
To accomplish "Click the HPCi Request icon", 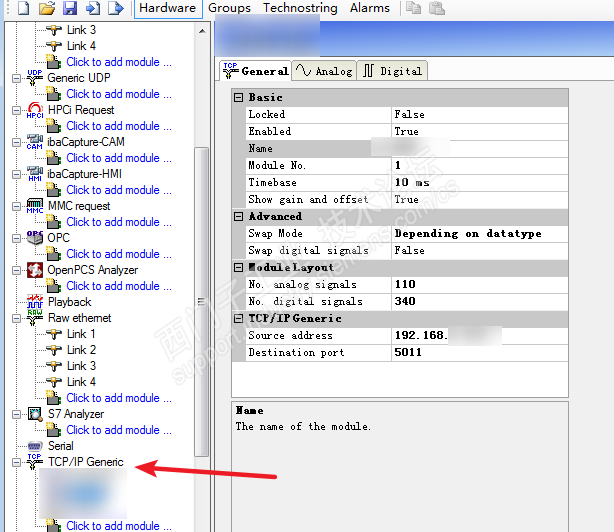I will point(35,110).
